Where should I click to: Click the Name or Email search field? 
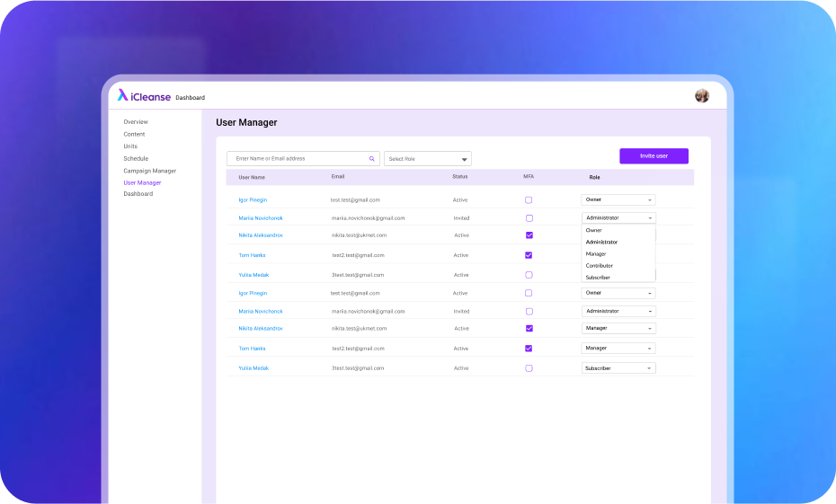pyautogui.click(x=297, y=159)
